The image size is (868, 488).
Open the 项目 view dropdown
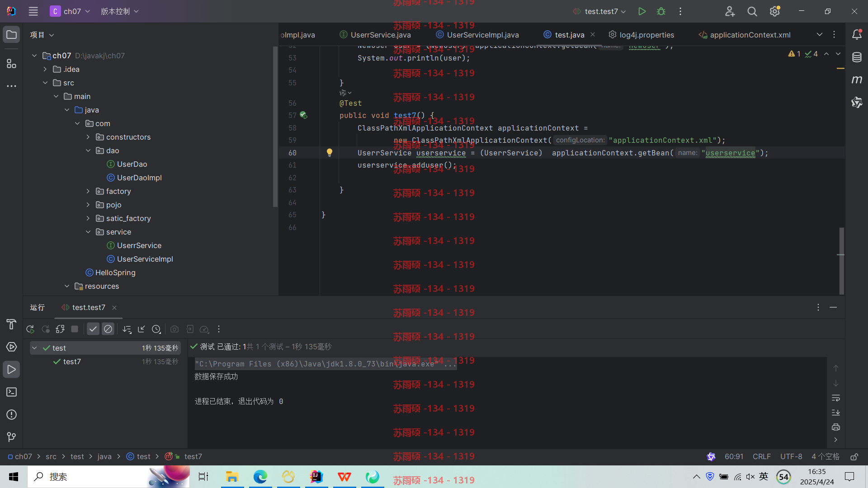coord(42,35)
